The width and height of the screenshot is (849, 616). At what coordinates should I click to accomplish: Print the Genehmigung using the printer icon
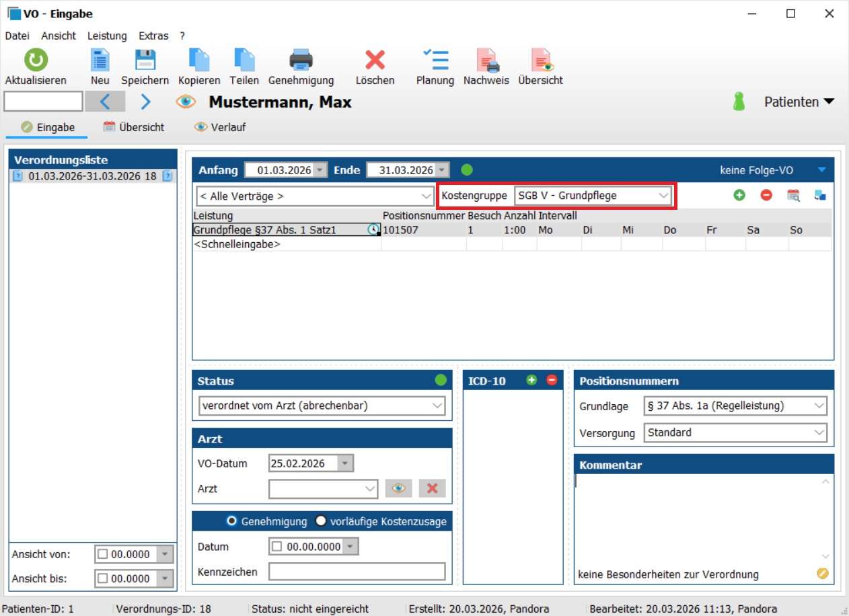click(x=301, y=61)
